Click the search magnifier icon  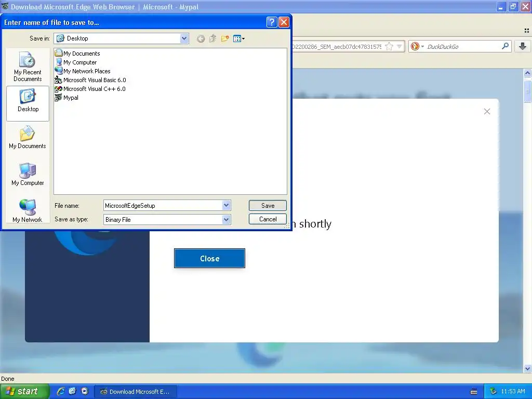pyautogui.click(x=505, y=46)
